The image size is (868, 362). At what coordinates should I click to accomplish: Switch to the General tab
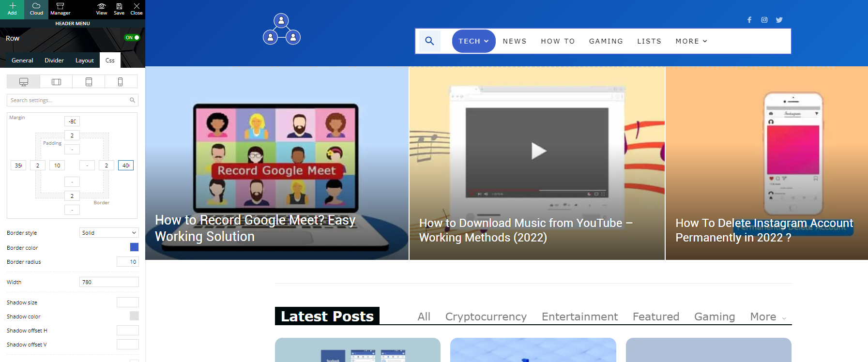pos(22,60)
